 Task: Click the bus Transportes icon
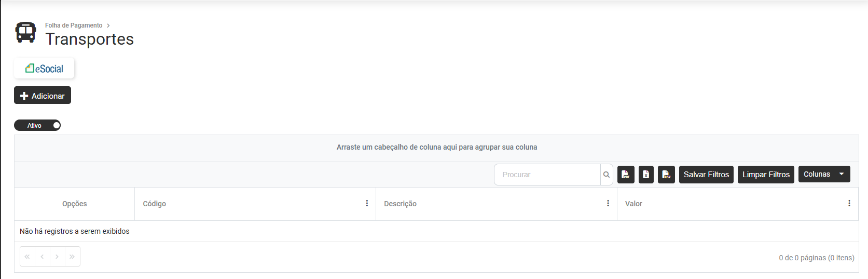tap(25, 32)
